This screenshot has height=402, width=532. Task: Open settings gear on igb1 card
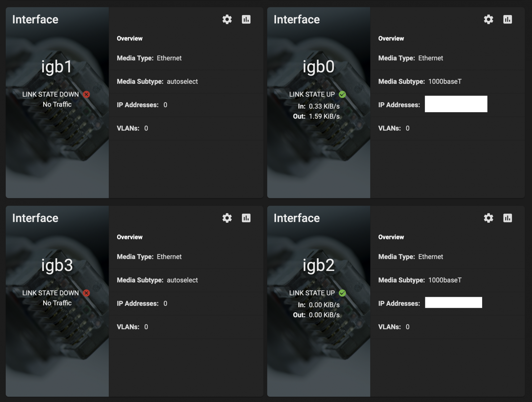pyautogui.click(x=227, y=19)
